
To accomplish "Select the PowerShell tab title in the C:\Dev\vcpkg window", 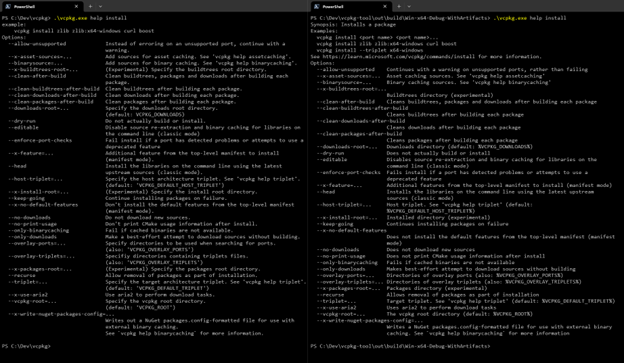I will (x=24, y=7).
